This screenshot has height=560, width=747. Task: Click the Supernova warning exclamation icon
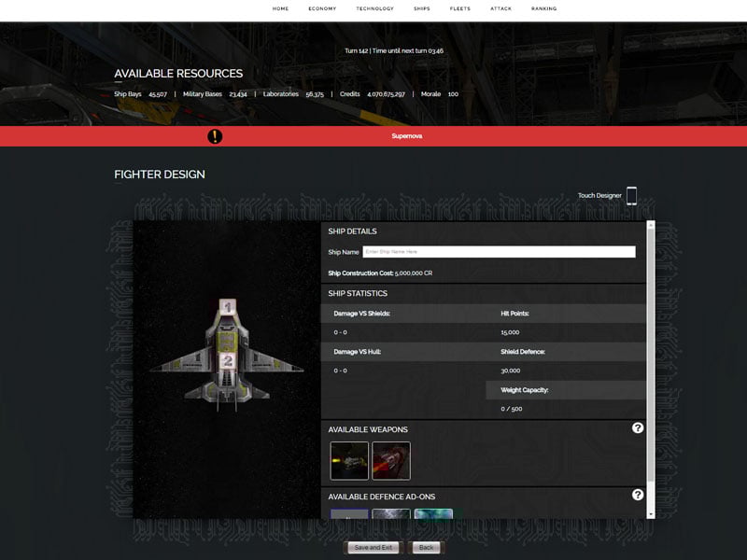tap(214, 136)
